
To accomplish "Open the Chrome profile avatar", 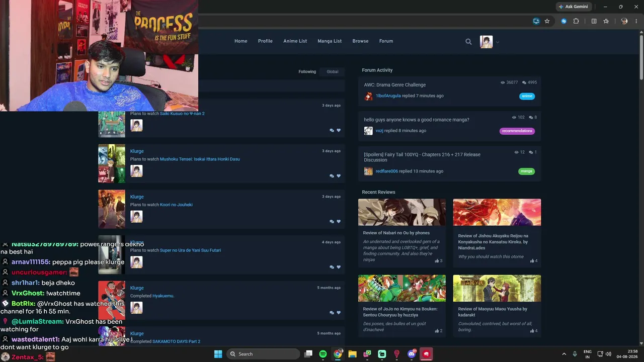I will (624, 21).
